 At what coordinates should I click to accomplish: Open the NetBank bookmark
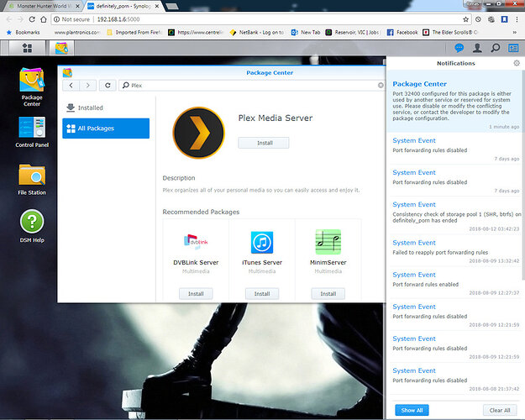click(257, 33)
